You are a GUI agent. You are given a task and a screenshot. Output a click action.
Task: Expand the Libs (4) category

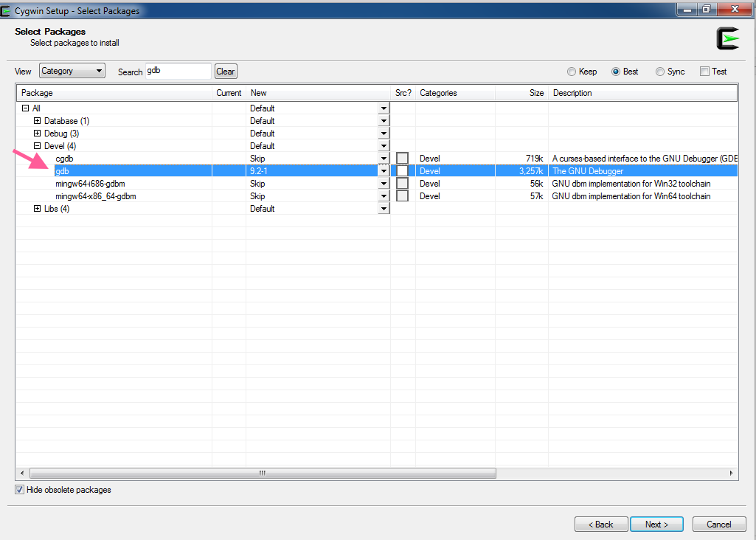pyautogui.click(x=37, y=208)
